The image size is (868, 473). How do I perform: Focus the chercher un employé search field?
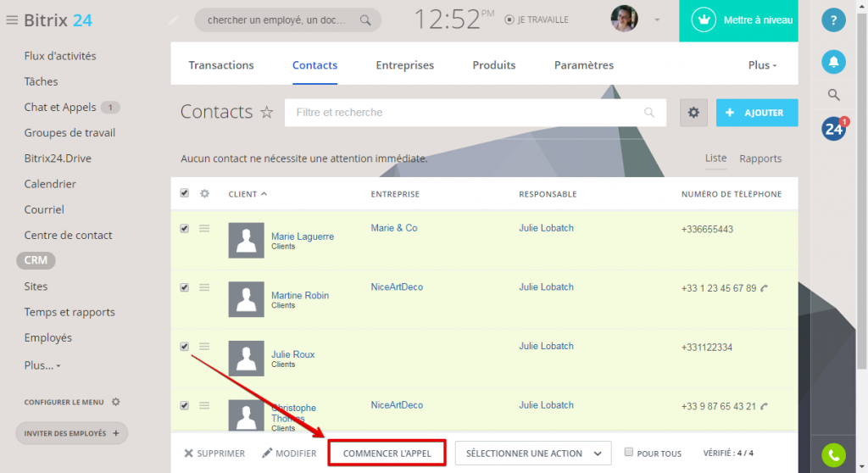coord(288,20)
